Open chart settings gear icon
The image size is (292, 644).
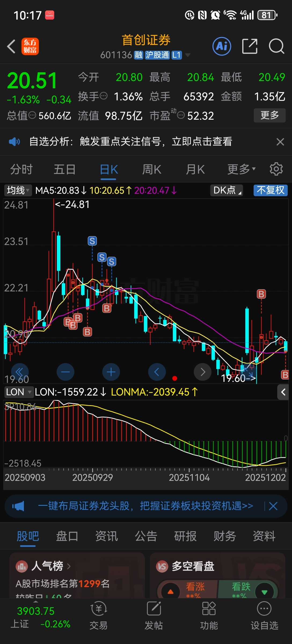pyautogui.click(x=276, y=169)
